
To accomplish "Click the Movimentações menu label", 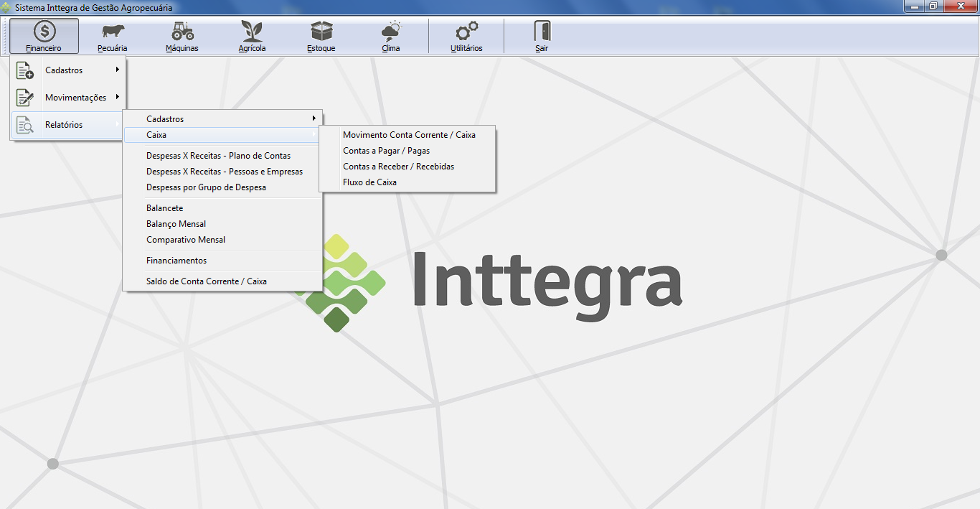I will (x=76, y=98).
